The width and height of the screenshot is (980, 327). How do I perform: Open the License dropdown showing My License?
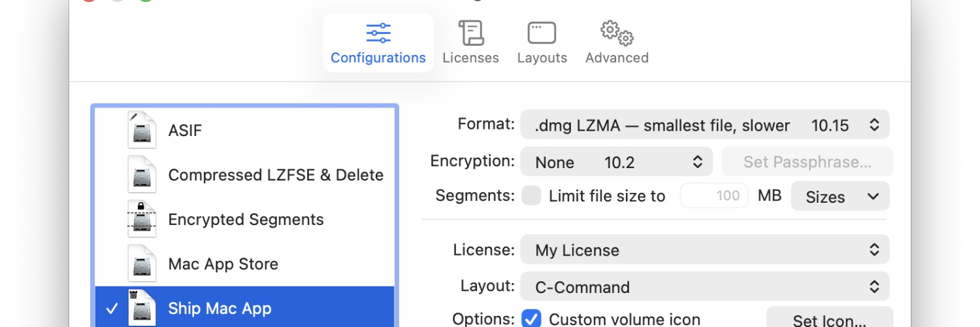point(705,250)
